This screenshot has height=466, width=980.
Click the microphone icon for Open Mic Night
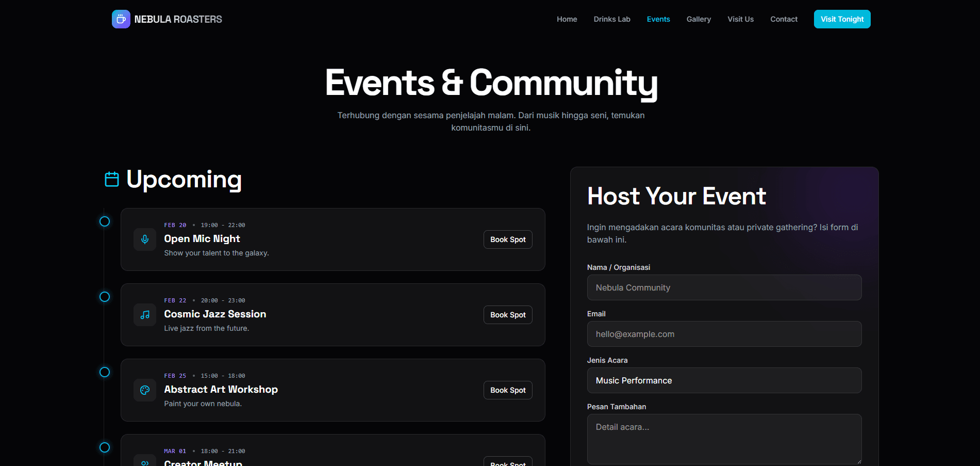coord(145,239)
